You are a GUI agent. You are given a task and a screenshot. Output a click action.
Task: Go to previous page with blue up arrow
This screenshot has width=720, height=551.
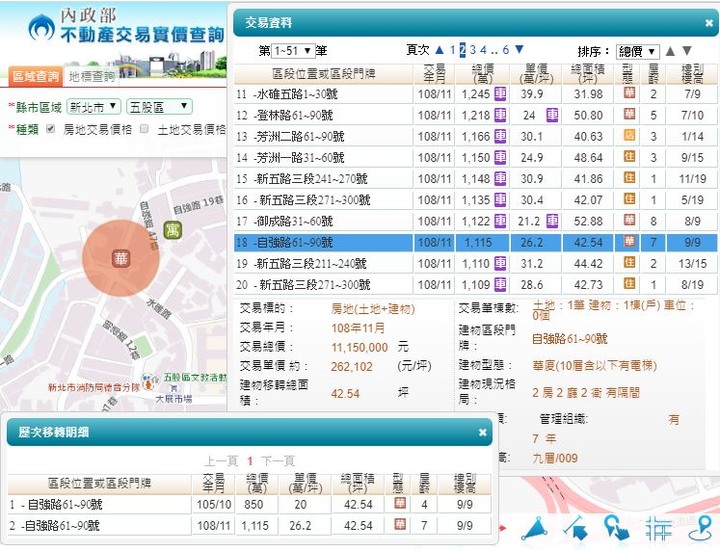pyautogui.click(x=439, y=50)
